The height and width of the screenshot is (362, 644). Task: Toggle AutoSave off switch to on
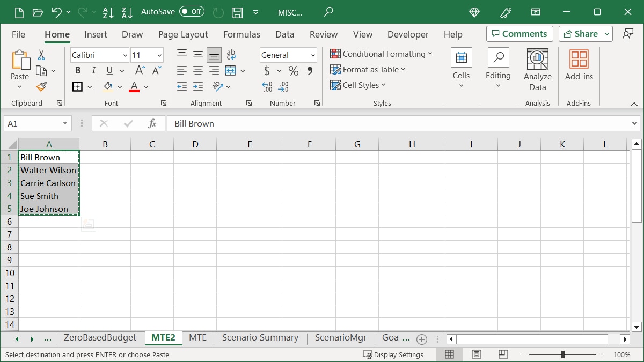point(191,11)
